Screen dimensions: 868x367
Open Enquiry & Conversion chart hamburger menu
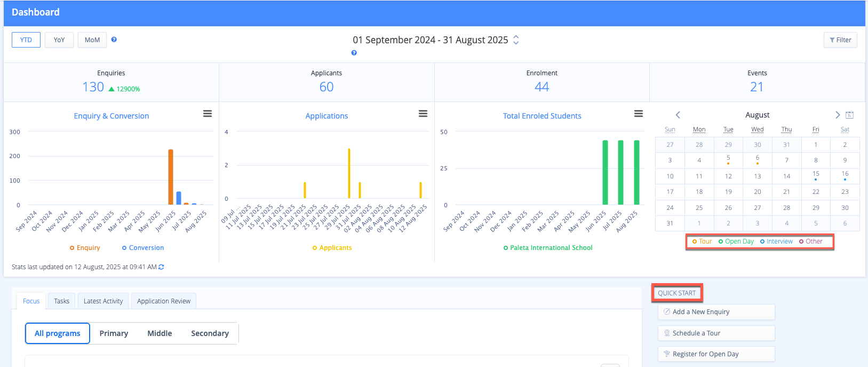(x=208, y=114)
